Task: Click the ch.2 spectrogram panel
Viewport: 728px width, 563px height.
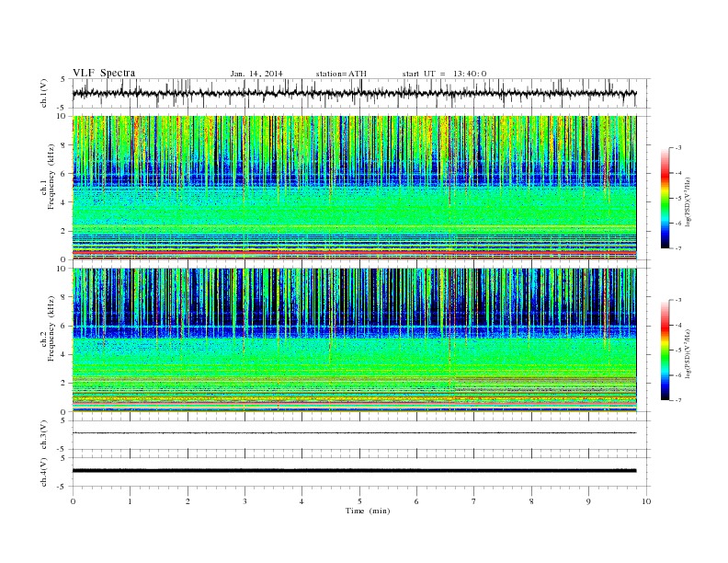Action: coord(354,340)
